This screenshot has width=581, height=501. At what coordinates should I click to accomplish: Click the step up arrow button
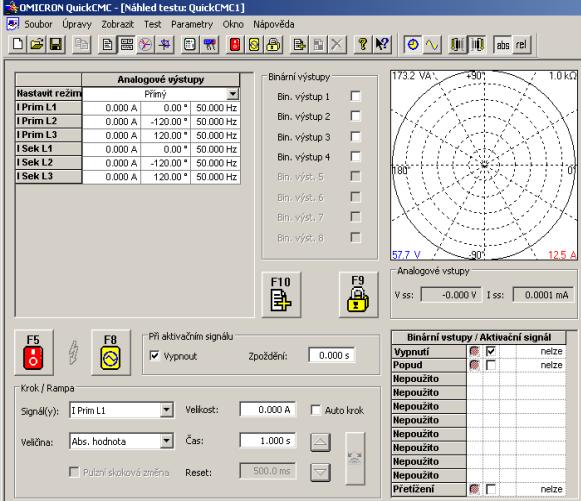[x=320, y=442]
